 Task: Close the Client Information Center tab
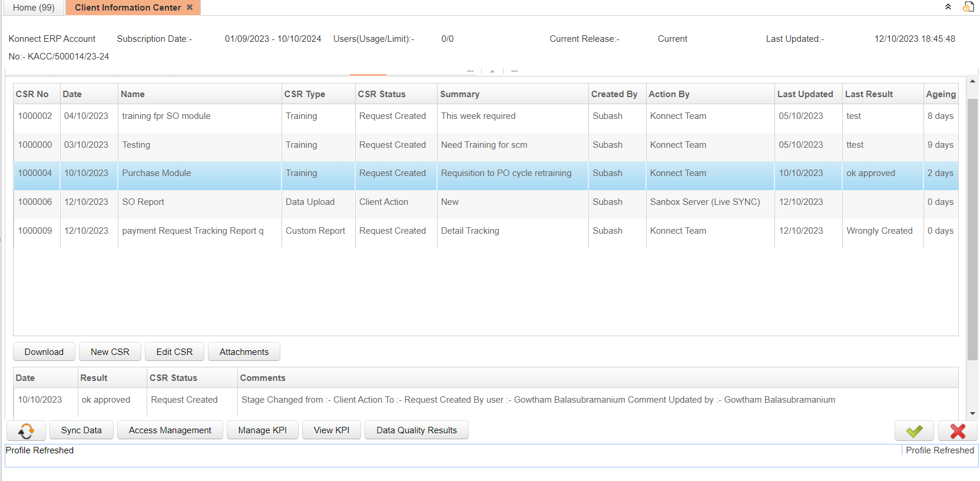[190, 8]
